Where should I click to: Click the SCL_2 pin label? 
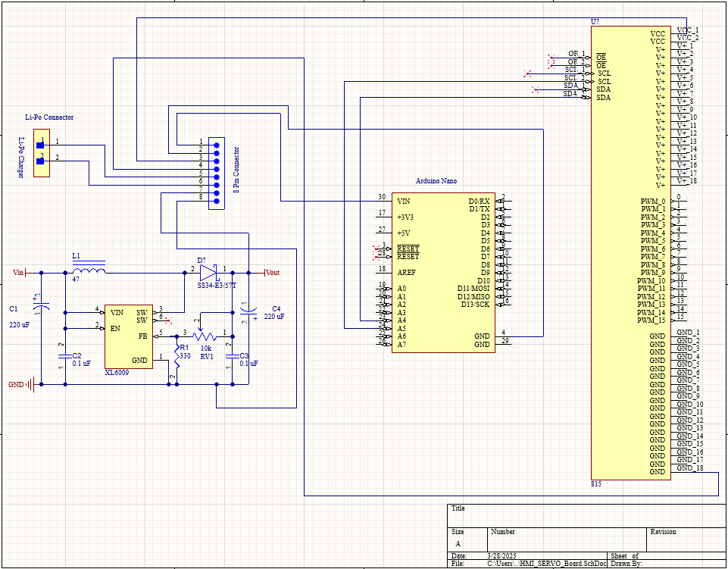coord(574,77)
